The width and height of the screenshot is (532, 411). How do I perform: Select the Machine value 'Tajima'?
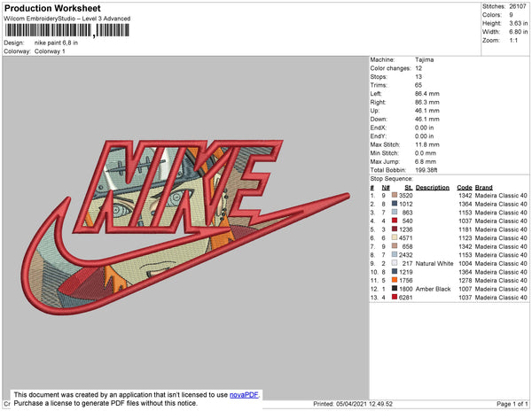424,59
